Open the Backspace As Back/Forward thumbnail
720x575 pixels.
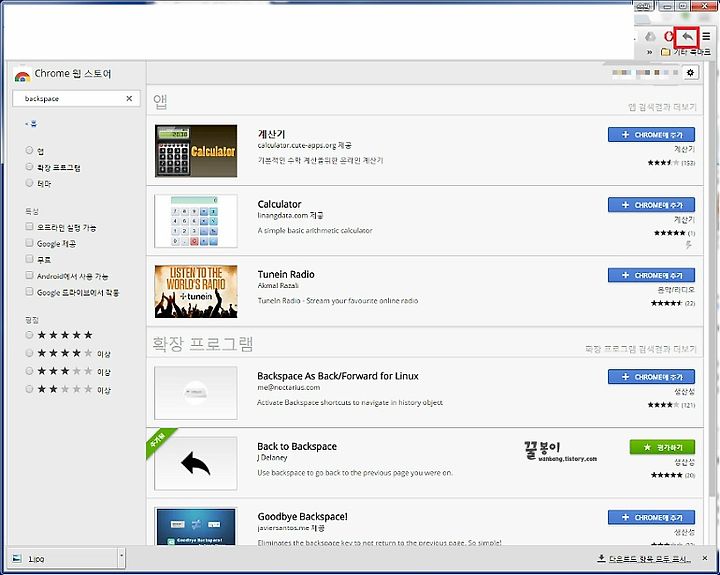click(196, 393)
